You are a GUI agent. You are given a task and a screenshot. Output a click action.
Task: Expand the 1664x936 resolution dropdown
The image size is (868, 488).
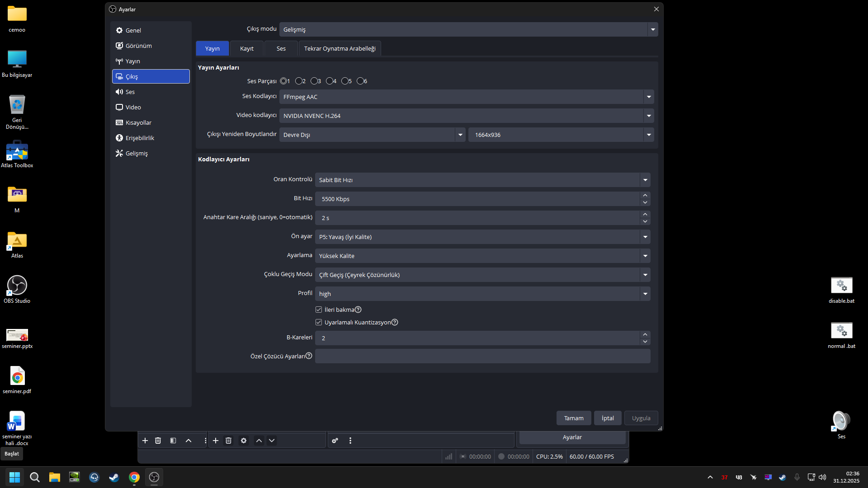click(561, 135)
